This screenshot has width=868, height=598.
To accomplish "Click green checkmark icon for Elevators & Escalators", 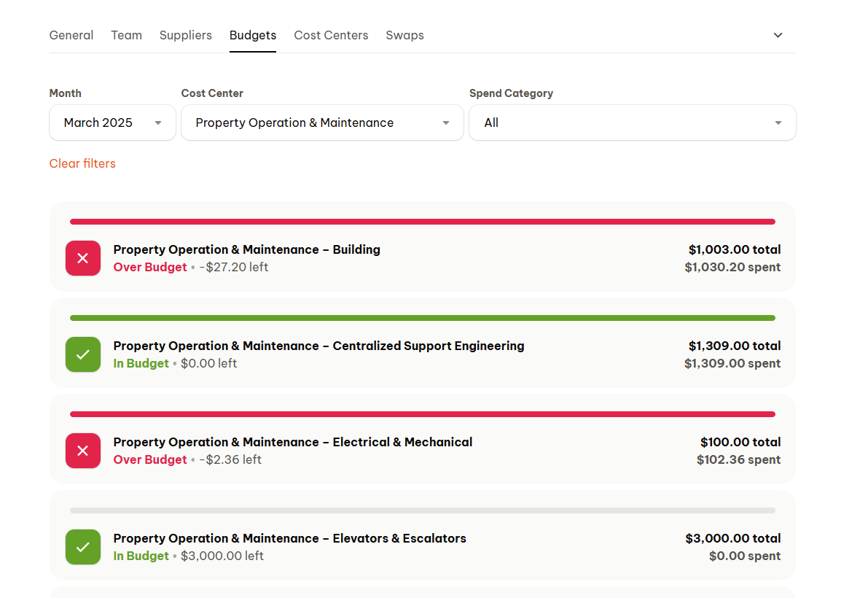I will click(83, 547).
